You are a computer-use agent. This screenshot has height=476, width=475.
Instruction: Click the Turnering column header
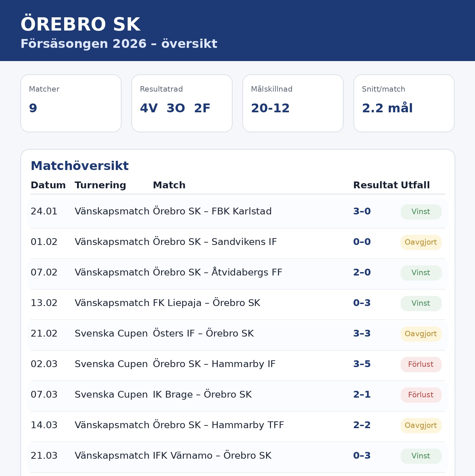pos(100,185)
